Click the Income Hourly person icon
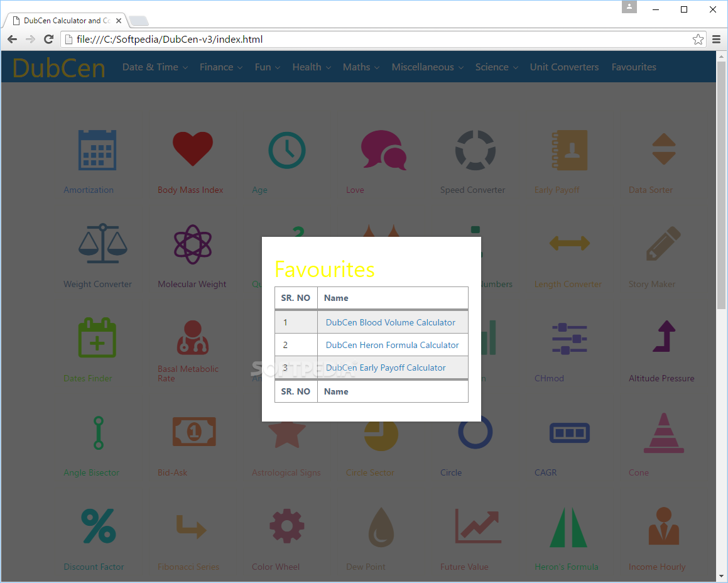Viewport: 728px width, 583px height. (664, 526)
